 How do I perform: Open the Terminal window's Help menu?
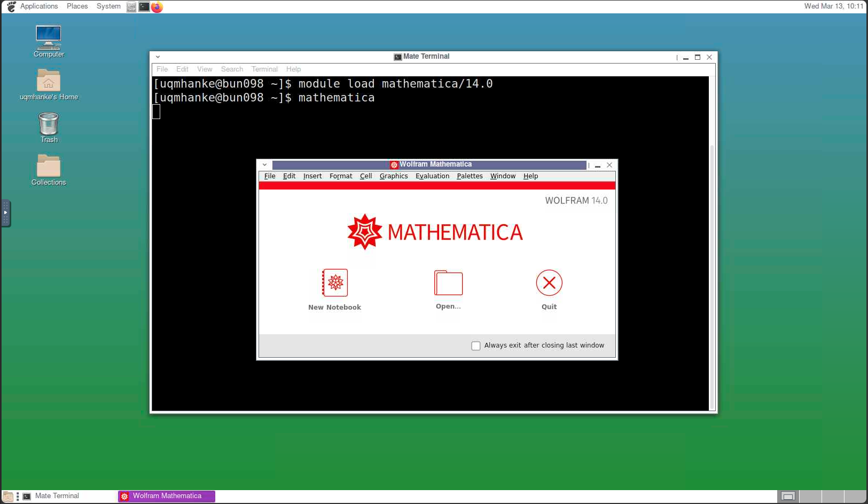click(293, 69)
